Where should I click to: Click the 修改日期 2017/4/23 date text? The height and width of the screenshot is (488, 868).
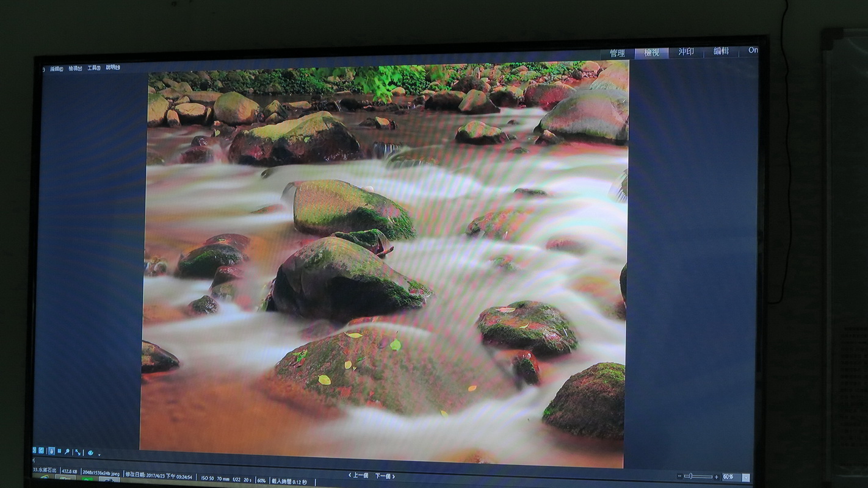[159, 475]
